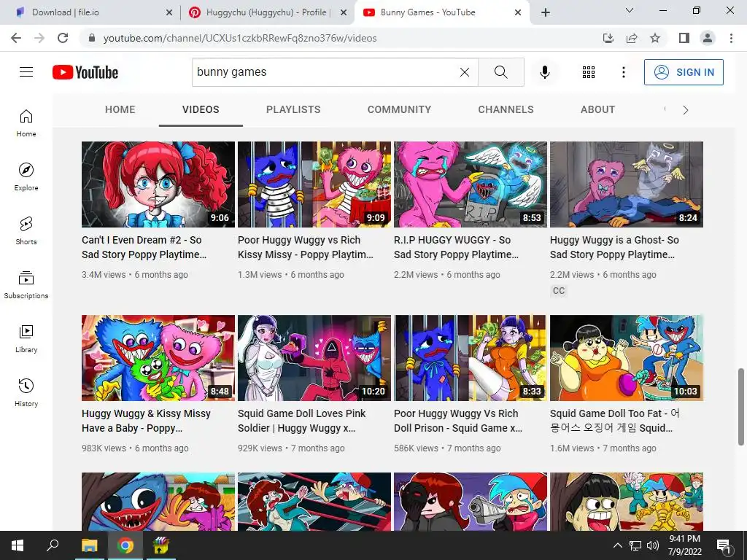Viewport: 747px width, 560px height.
Task: Open Huggy Wuggy & Kissy Missy Have a Baby title
Action: click(x=146, y=421)
